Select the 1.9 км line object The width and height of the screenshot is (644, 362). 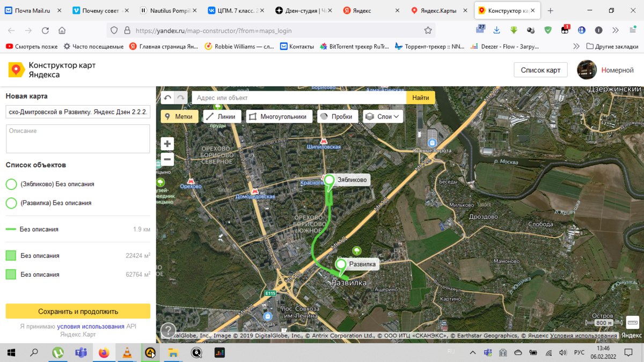(x=78, y=229)
